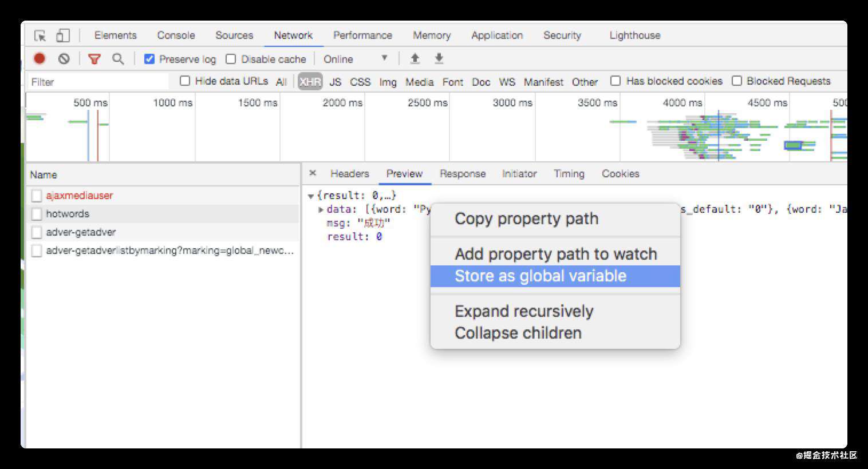Filter by JS requests
This screenshot has height=469, width=868.
point(336,82)
